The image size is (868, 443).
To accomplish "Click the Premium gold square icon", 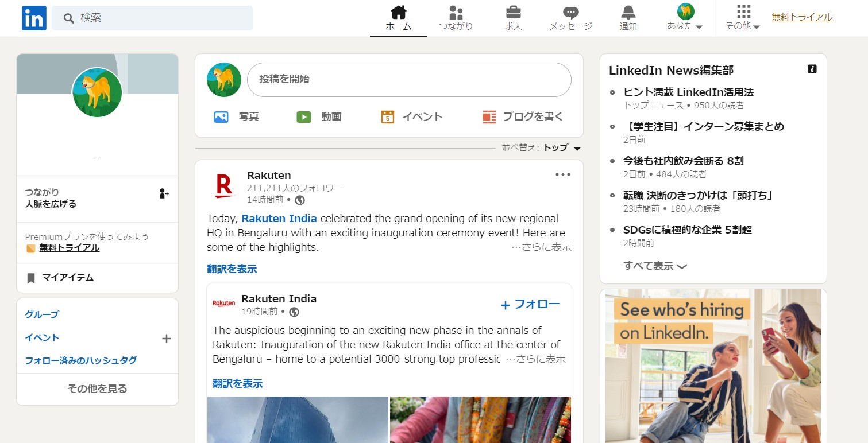I will point(31,248).
